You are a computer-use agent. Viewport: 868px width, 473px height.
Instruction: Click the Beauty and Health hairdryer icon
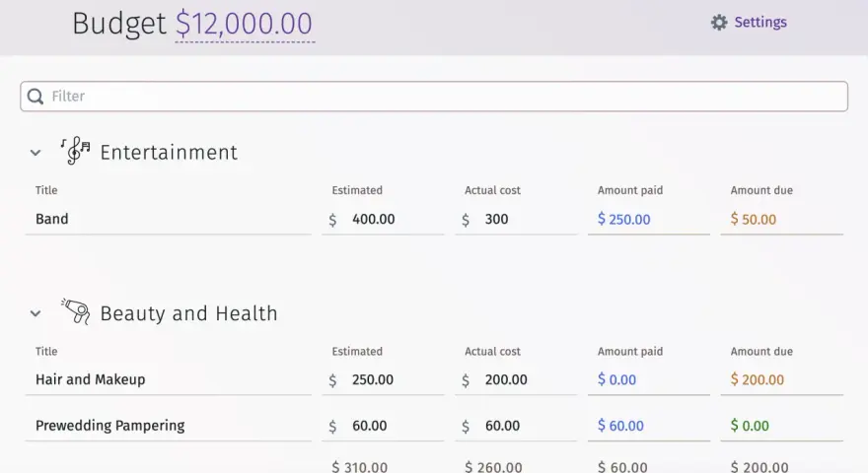point(76,311)
